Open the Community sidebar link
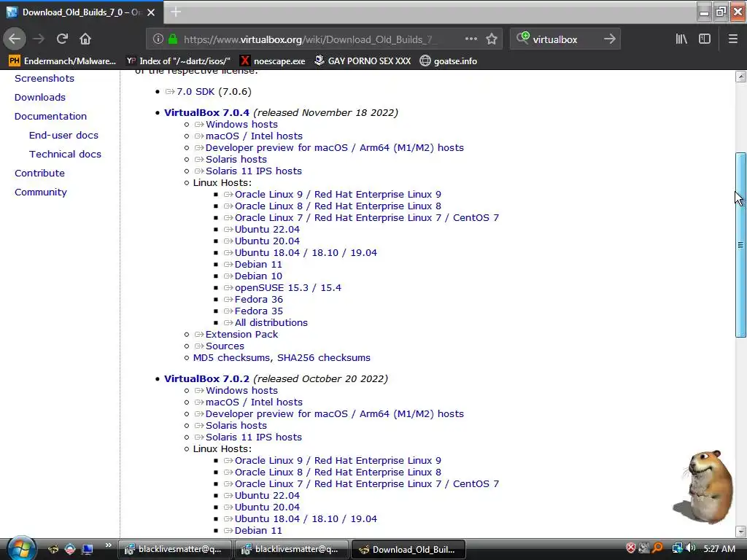Viewport: 747px width, 560px height. click(x=41, y=192)
